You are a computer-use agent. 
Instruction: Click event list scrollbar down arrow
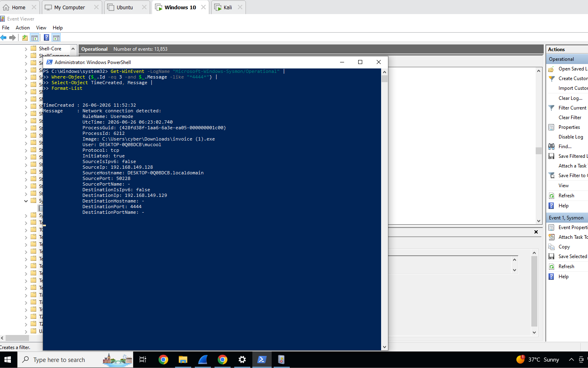538,221
